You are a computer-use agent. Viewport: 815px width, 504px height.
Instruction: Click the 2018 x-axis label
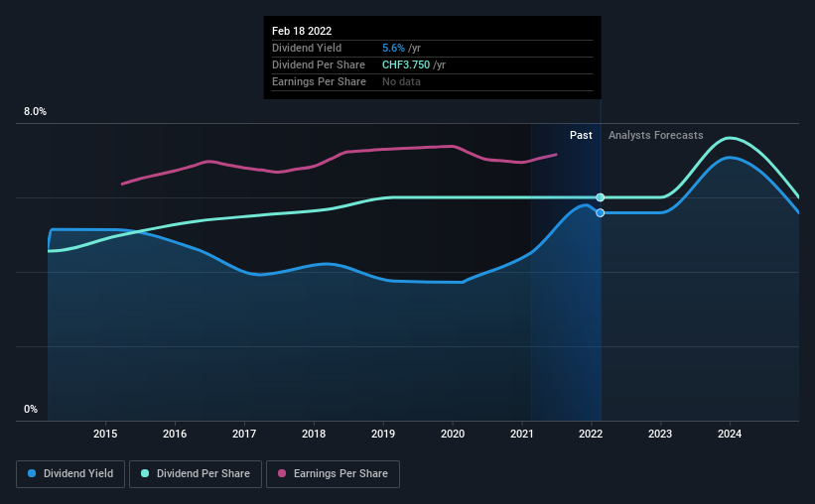pyautogui.click(x=314, y=434)
